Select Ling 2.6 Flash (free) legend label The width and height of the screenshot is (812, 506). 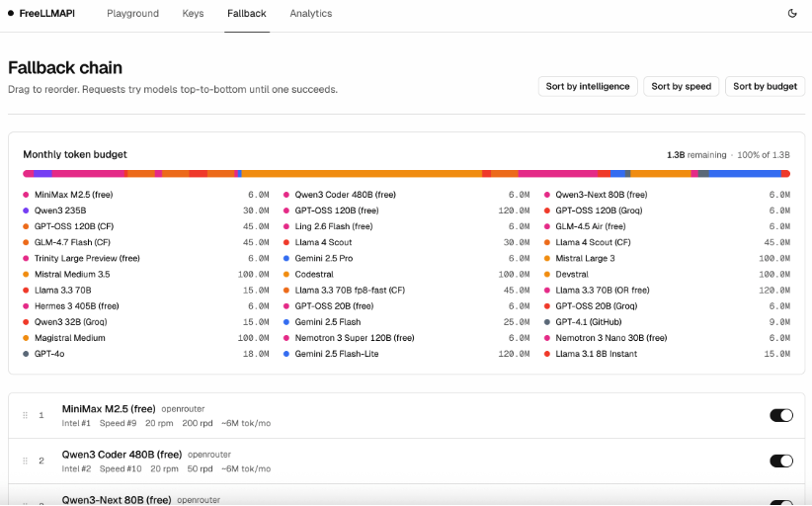(x=334, y=227)
